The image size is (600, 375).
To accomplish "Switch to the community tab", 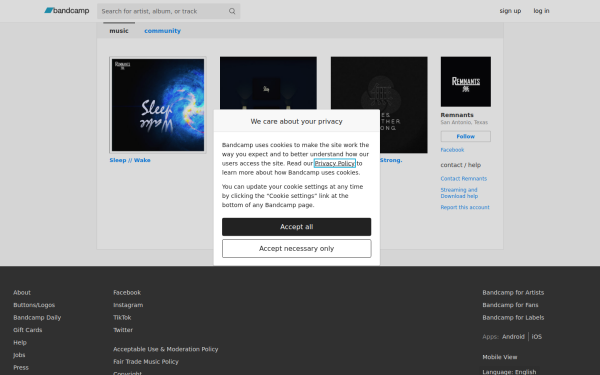I will coord(162,31).
